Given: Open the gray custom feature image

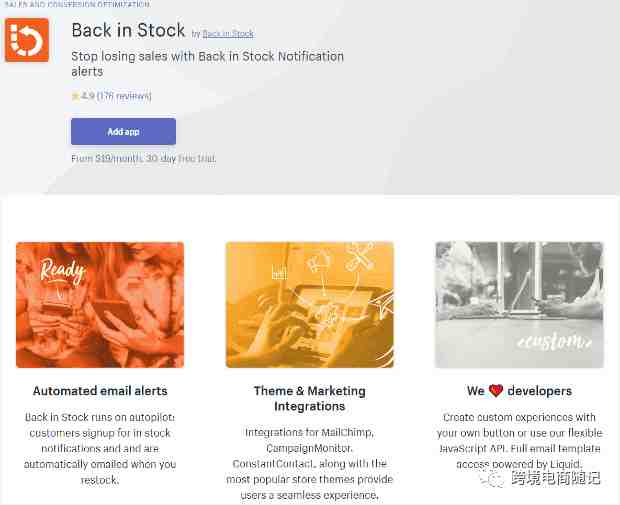Looking at the screenshot, I should point(519,305).
